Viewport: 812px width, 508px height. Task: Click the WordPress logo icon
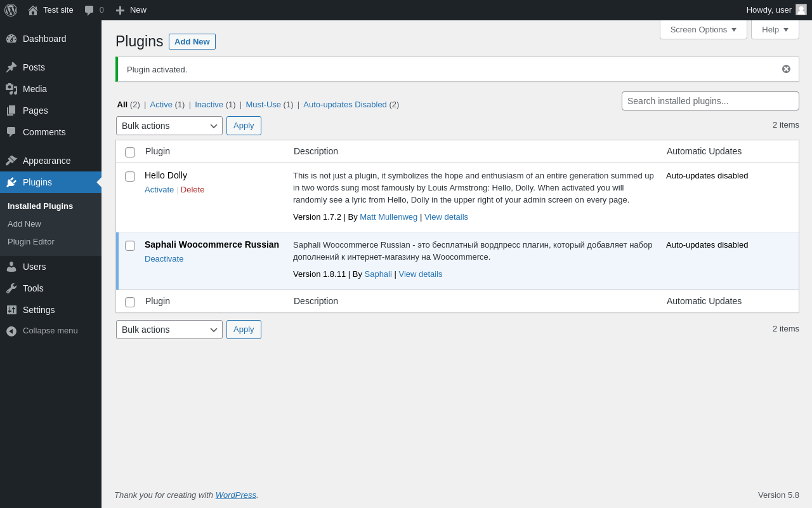[11, 10]
